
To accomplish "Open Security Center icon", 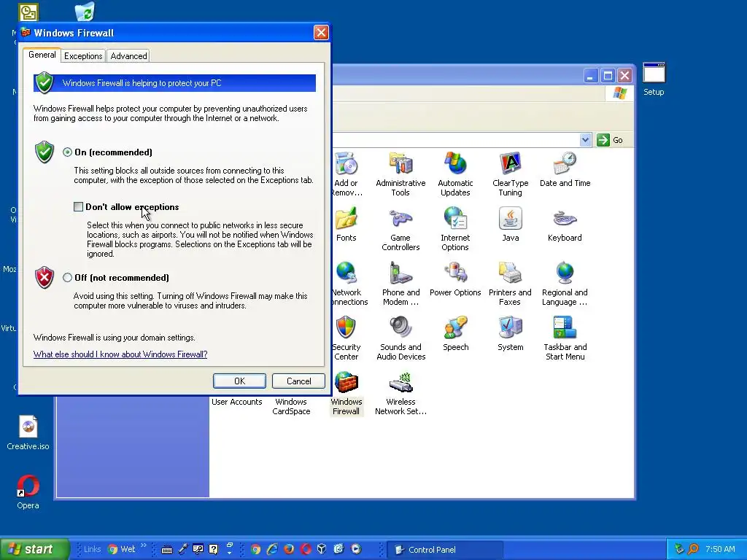I will [347, 338].
